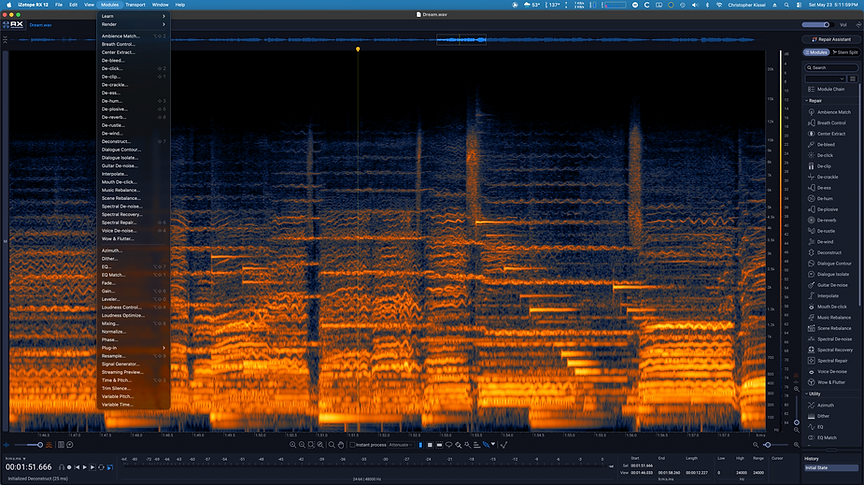The image size is (864, 485).
Task: Select De-click in the Repair module panel
Action: click(825, 155)
